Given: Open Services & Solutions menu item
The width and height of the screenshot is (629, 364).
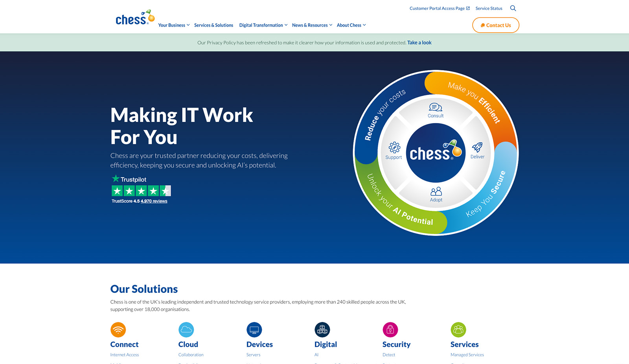Looking at the screenshot, I should coord(213,25).
